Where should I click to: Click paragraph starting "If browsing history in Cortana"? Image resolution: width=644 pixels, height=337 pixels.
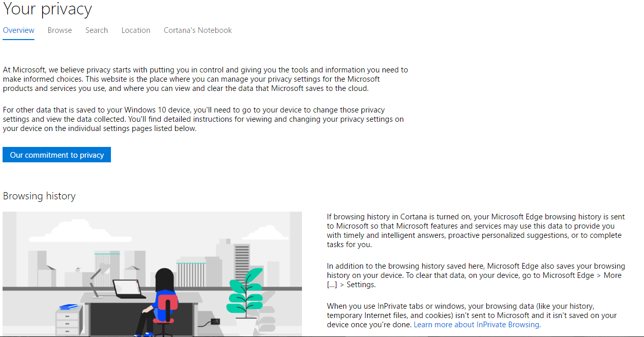[476, 231]
